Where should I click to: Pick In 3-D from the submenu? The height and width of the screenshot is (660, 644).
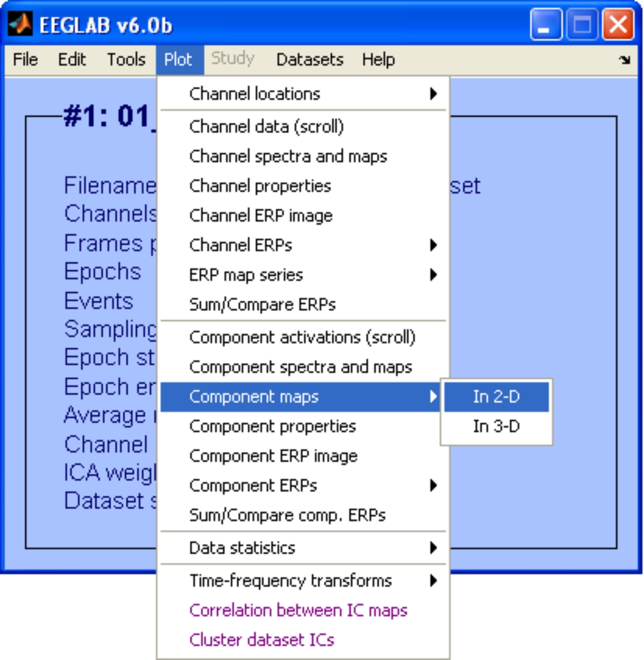(x=497, y=426)
